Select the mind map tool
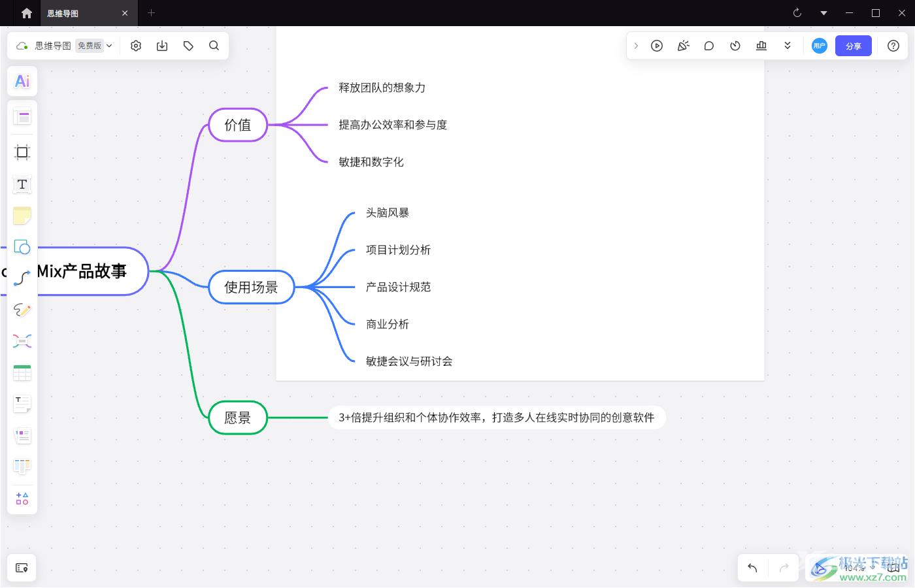The height and width of the screenshot is (588, 915). [22, 341]
